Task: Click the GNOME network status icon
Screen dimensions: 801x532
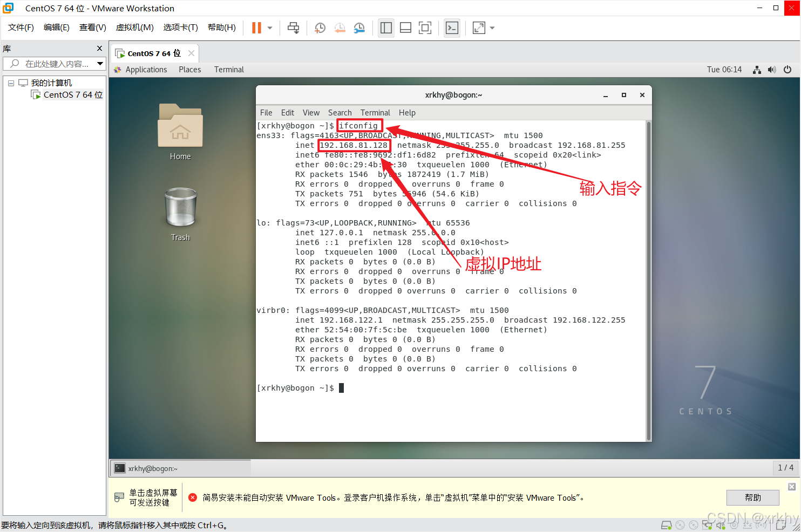Action: tap(757, 70)
